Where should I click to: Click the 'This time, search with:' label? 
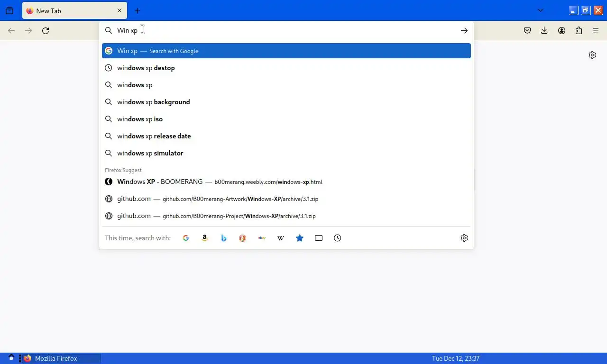[138, 238]
